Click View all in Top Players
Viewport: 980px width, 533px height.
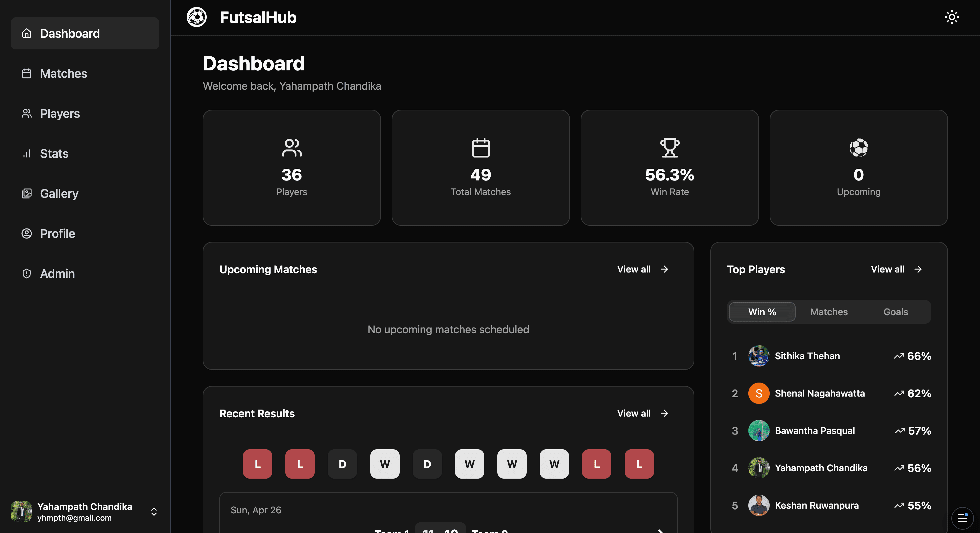888,269
